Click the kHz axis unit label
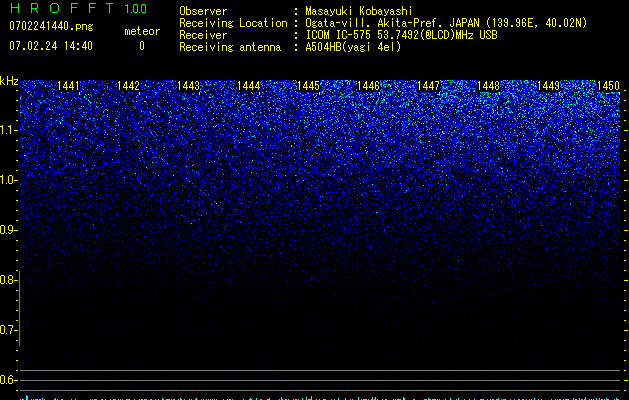 point(9,81)
